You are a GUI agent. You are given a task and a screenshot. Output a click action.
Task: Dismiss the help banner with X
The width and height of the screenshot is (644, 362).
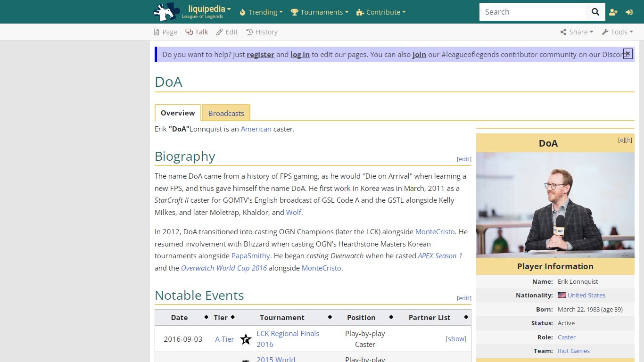pos(627,53)
